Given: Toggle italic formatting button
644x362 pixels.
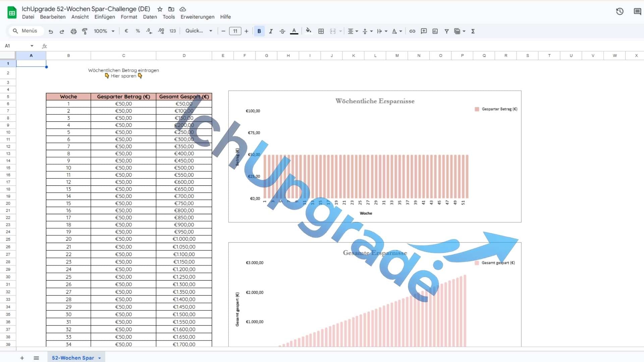Looking at the screenshot, I should click(271, 31).
